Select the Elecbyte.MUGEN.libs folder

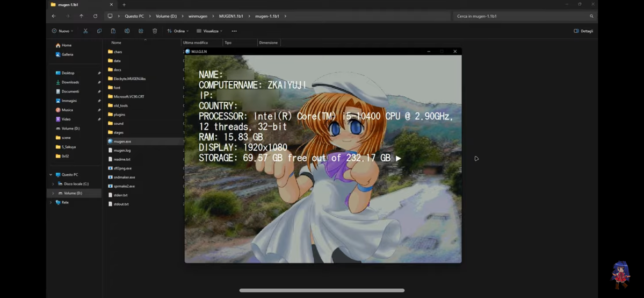tap(127, 79)
